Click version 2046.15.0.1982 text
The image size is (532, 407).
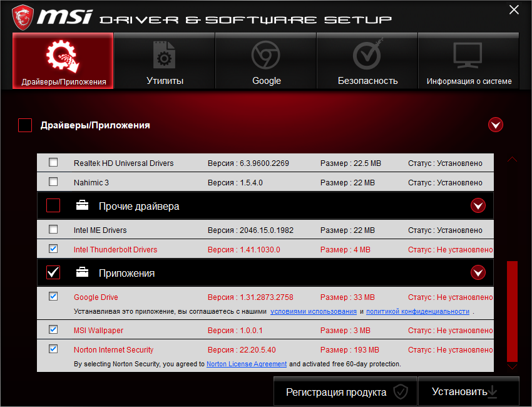click(267, 230)
